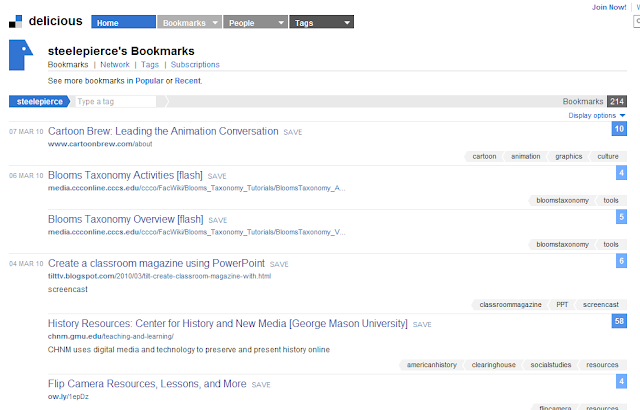
Task: Click the steelepierce breadcrumb label
Action: tap(40, 102)
